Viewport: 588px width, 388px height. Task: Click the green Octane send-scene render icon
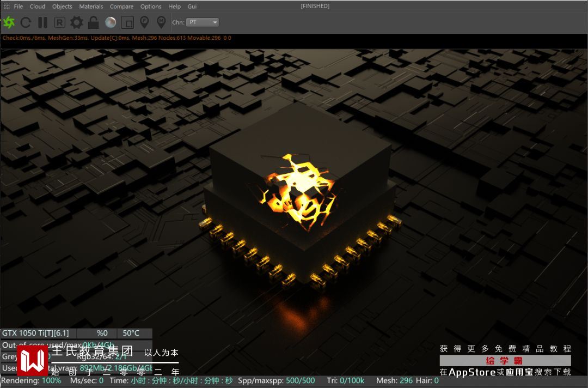pos(9,22)
